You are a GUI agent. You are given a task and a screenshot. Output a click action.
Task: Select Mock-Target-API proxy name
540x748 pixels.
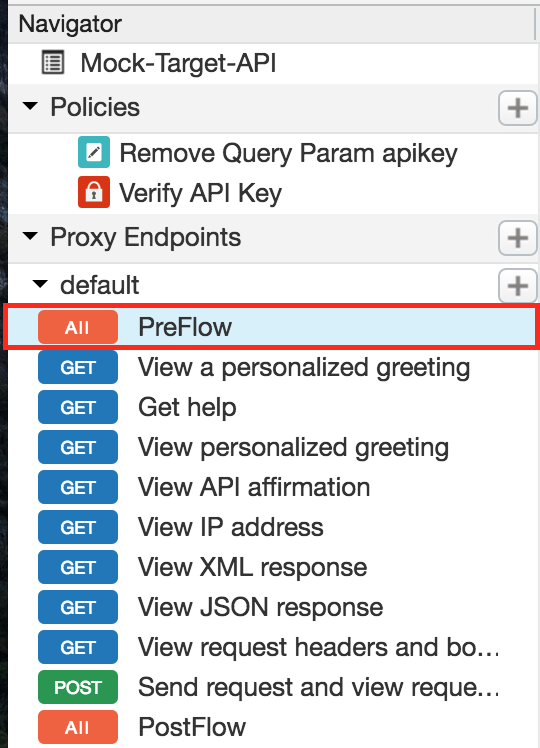point(178,63)
